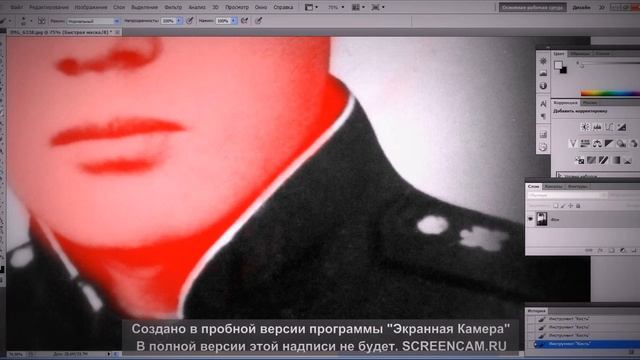Toggle lock all in Layers panel

click(x=578, y=206)
